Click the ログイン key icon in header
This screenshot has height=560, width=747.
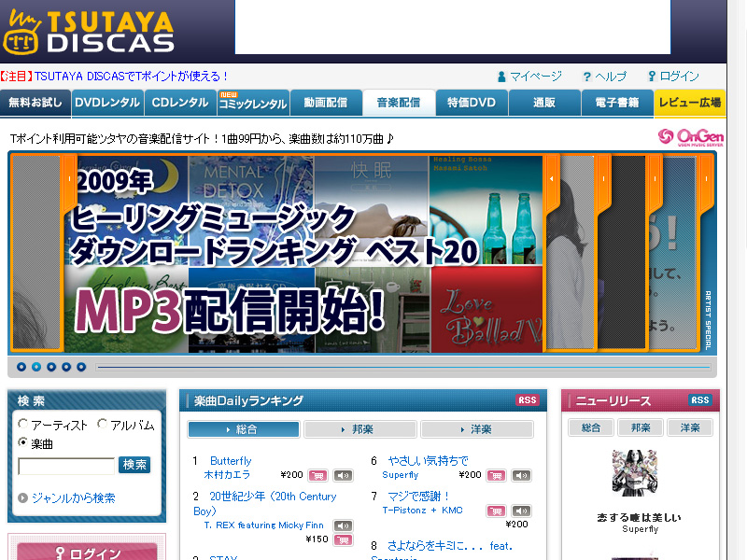[x=652, y=77]
